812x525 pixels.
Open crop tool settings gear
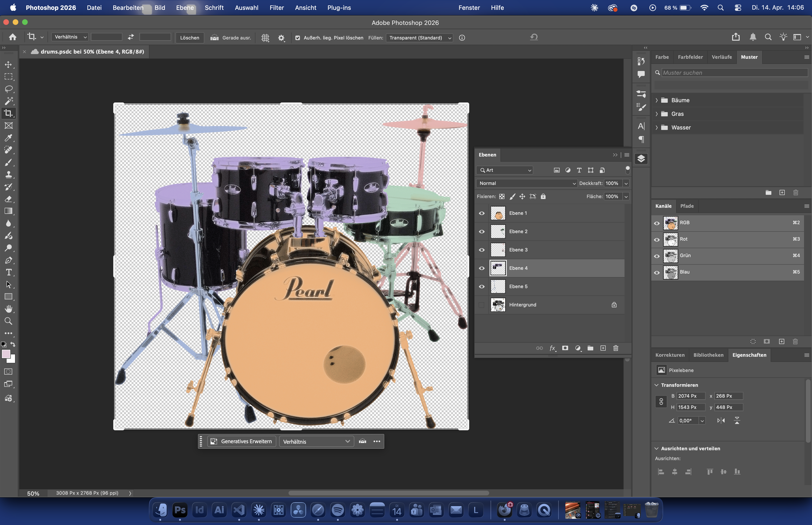(281, 38)
